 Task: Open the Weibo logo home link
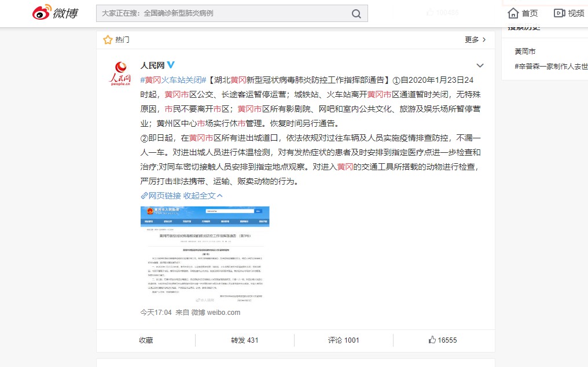click(55, 13)
